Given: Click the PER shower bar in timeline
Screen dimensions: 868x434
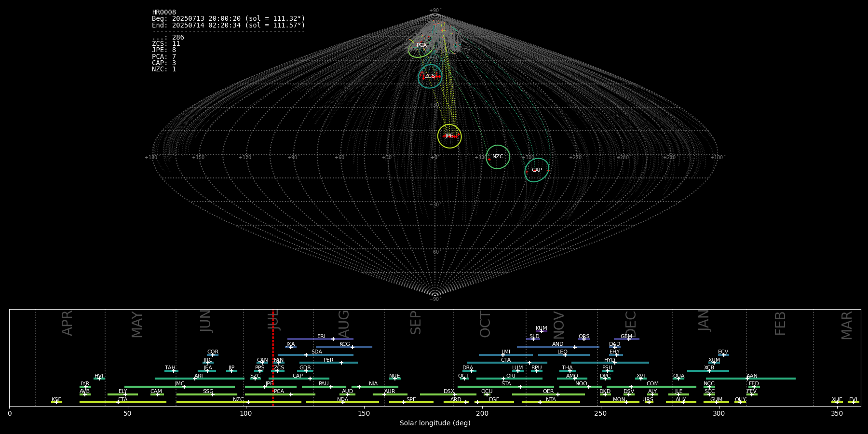Looking at the screenshot, I should [x=328, y=363].
